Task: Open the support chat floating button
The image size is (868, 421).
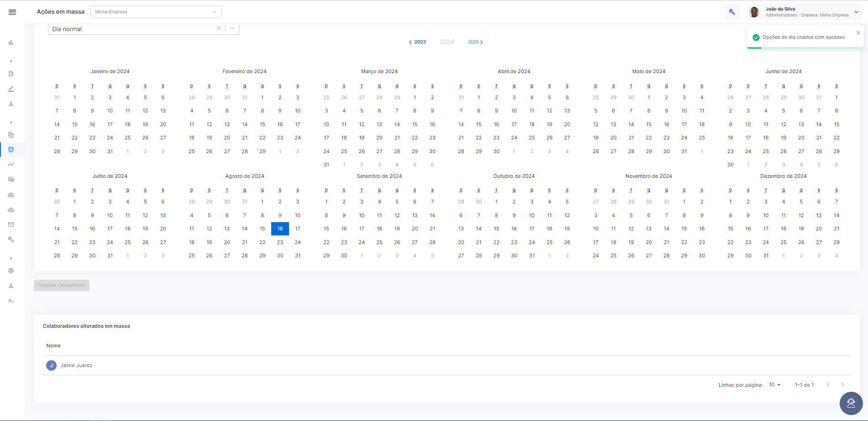Action: coord(851,403)
